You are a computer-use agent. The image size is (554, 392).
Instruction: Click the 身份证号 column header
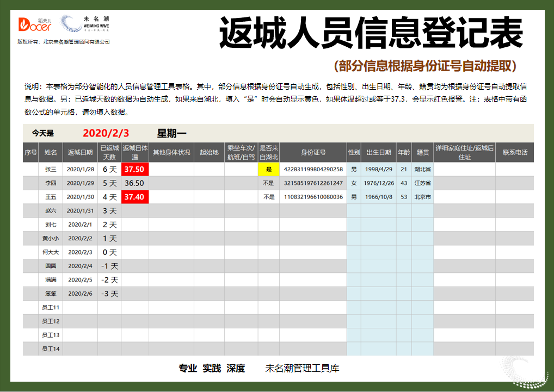pyautogui.click(x=313, y=152)
